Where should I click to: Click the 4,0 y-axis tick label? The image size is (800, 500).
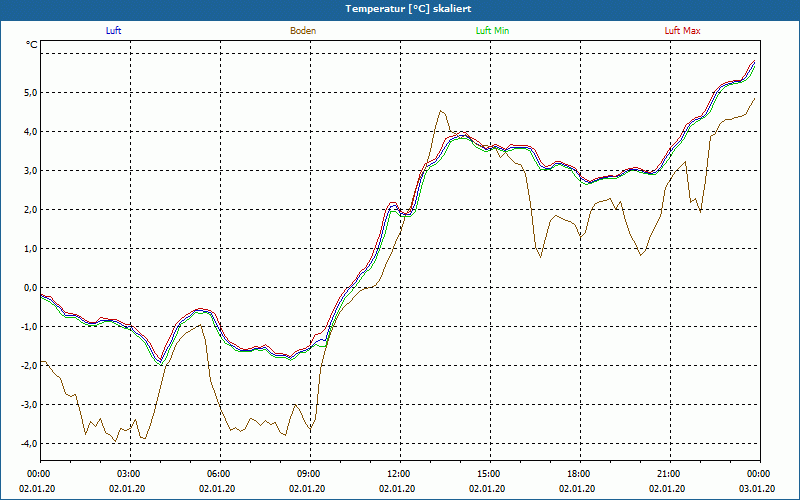pos(30,132)
